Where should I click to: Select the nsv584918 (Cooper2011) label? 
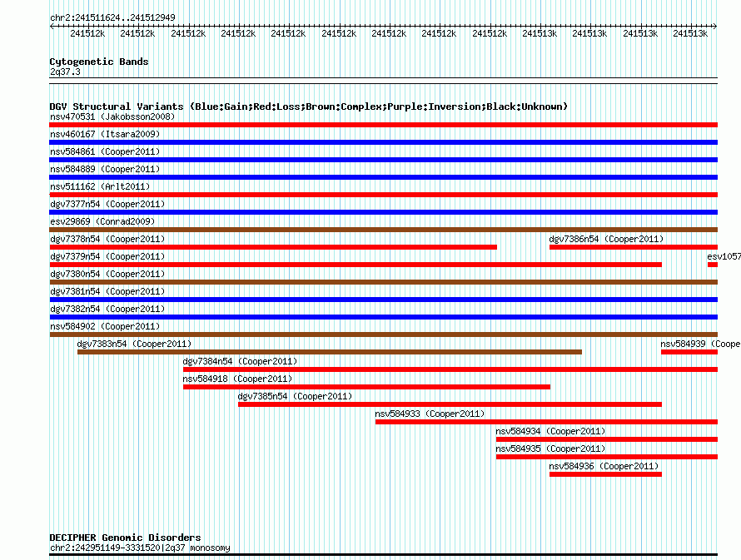(238, 379)
